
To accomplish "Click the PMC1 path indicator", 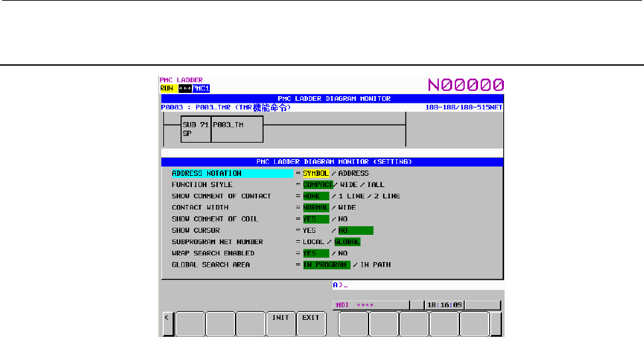I will click(x=201, y=89).
